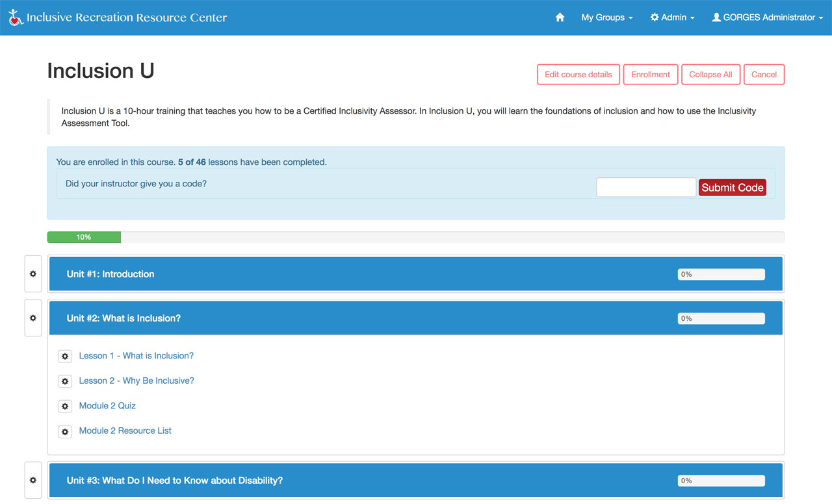Viewport: 832px width, 504px height.
Task: Click the home icon in navbar
Action: [560, 18]
